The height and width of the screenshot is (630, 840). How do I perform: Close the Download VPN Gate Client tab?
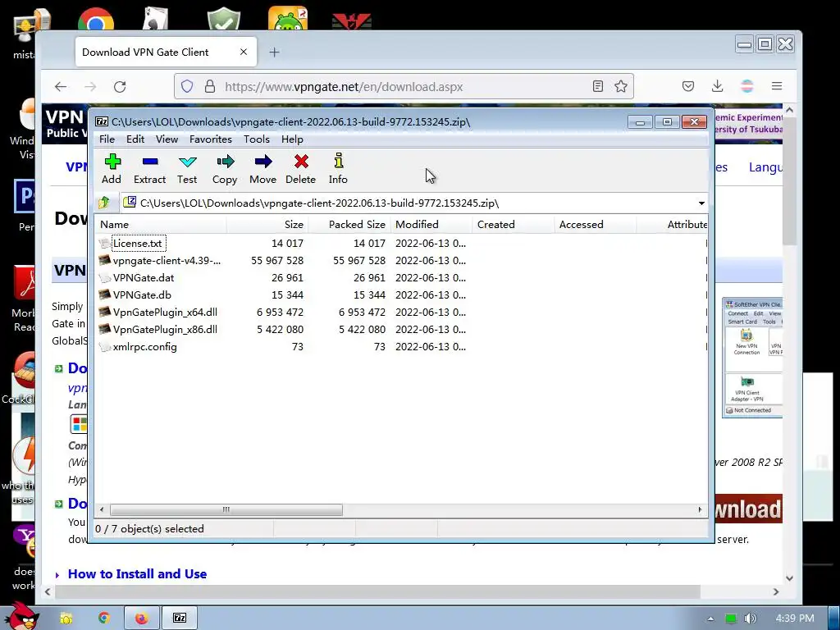(244, 52)
